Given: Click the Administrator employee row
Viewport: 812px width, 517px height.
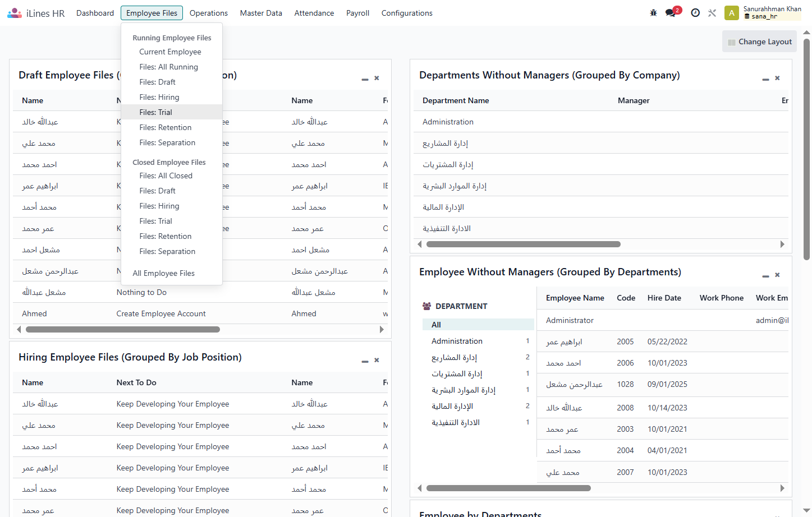Looking at the screenshot, I should click(663, 320).
